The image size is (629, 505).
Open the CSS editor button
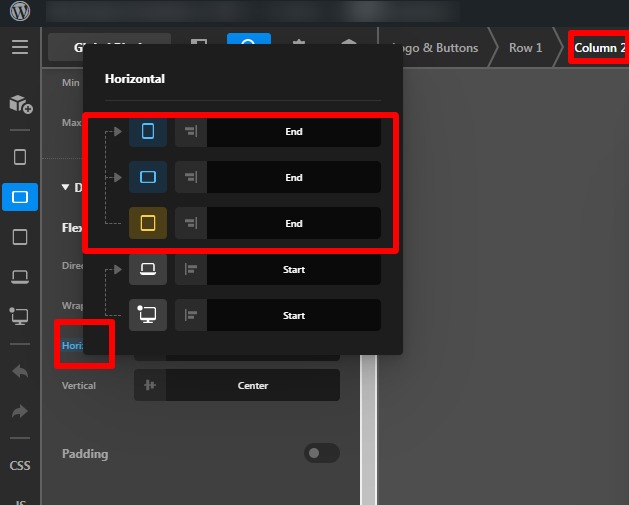coord(20,465)
